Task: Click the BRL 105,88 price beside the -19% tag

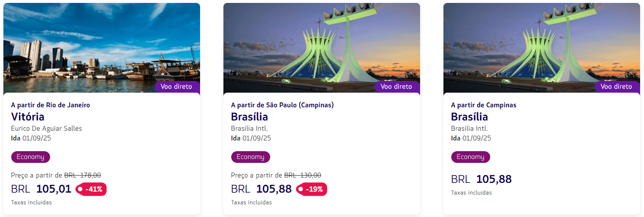Action: 261,189
